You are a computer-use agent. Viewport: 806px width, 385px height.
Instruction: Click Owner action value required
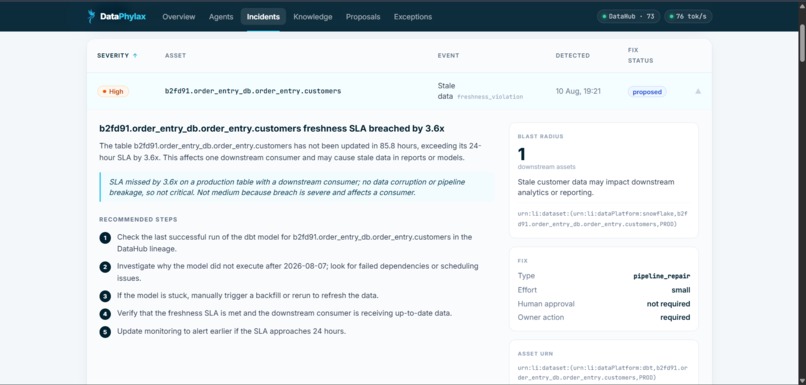tap(675, 318)
